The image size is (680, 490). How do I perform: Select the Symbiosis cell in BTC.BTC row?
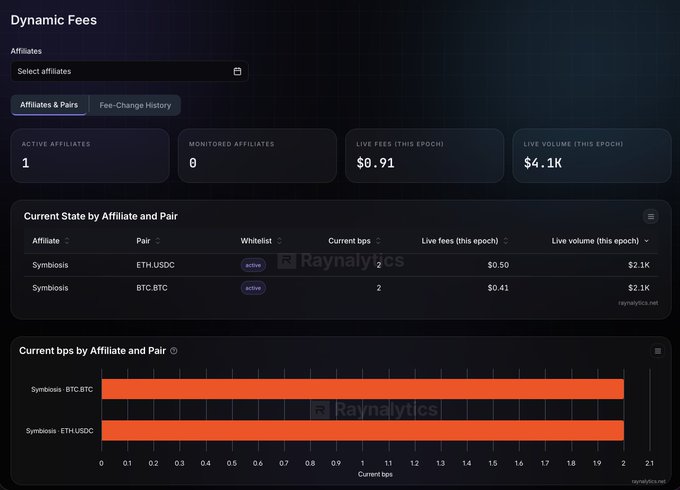pos(50,288)
